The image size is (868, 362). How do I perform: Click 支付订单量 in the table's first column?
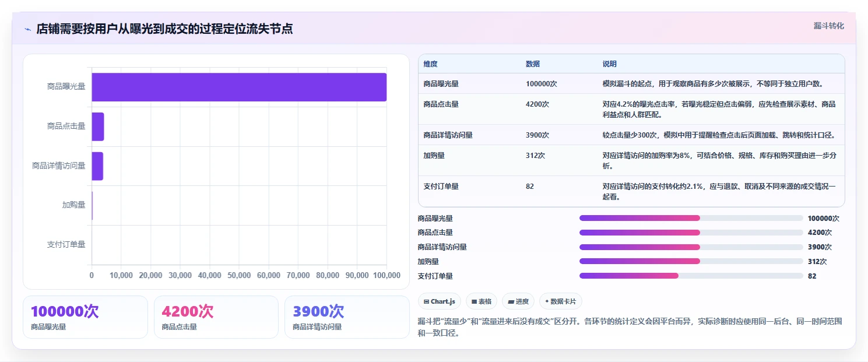(x=441, y=187)
